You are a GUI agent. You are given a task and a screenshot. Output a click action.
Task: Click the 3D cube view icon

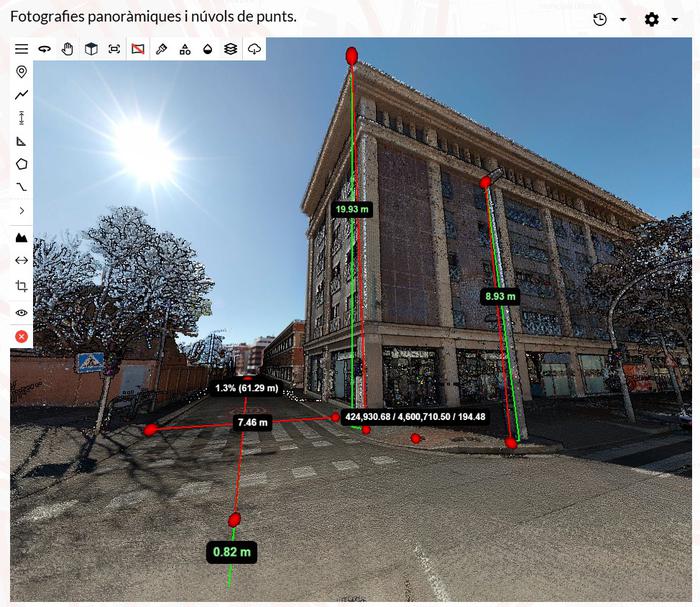pos(91,49)
